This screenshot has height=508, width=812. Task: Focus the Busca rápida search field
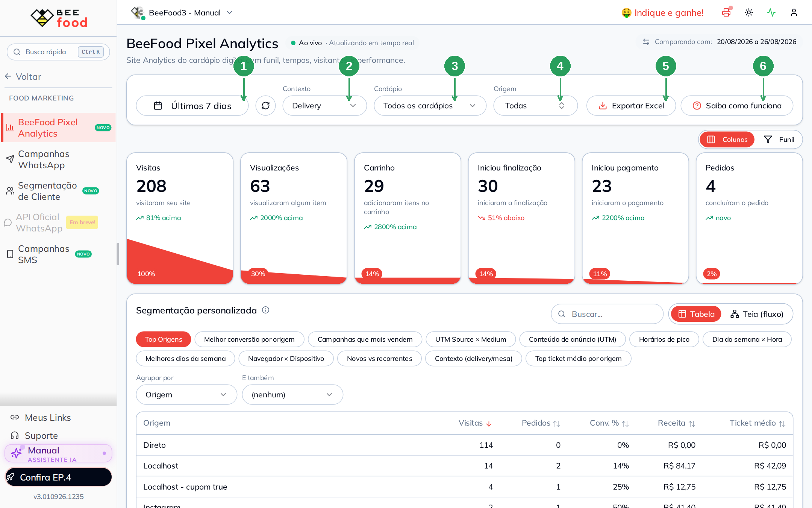point(58,52)
